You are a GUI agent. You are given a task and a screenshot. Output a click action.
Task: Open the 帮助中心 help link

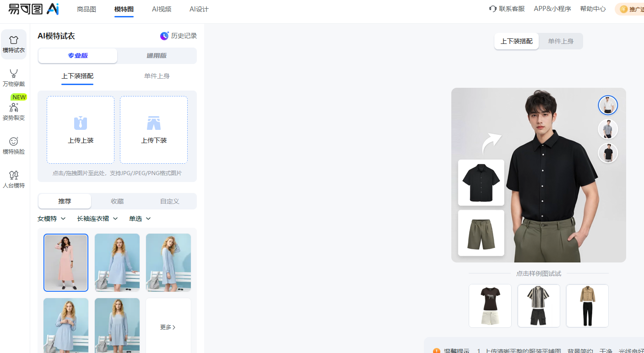coord(593,9)
